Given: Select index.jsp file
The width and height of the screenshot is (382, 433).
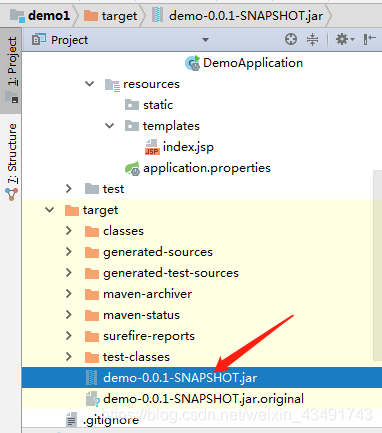Looking at the screenshot, I should coord(188,147).
